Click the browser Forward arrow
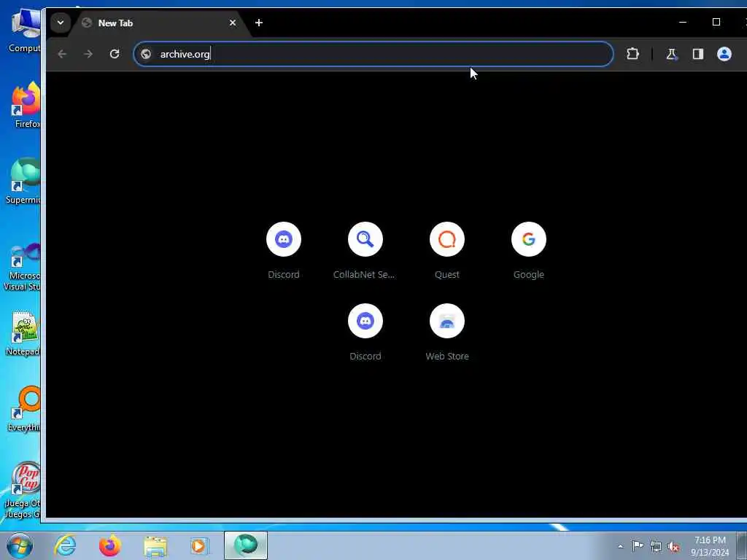The image size is (747, 560). pyautogui.click(x=88, y=54)
